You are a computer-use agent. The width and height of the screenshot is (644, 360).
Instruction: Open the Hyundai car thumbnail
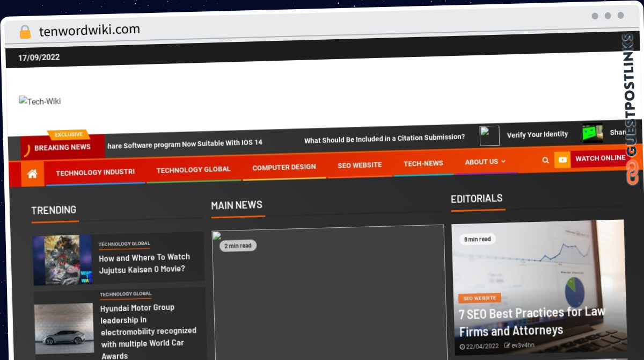click(x=64, y=328)
